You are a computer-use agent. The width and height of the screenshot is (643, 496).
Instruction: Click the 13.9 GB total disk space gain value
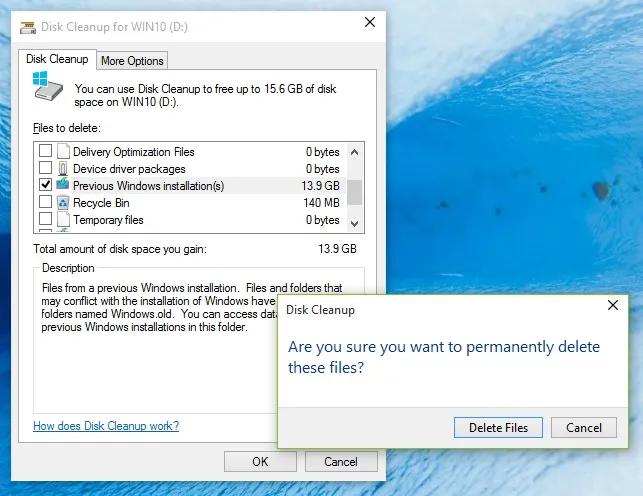(x=337, y=249)
